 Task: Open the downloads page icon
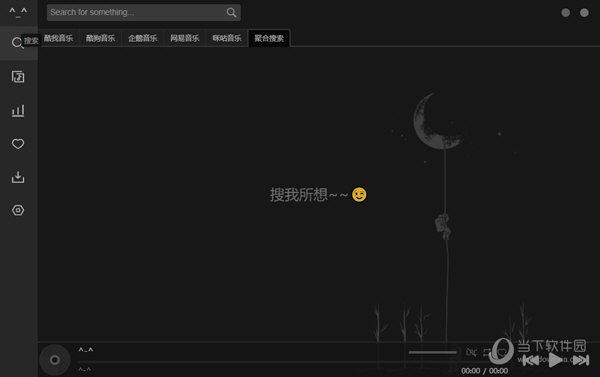tap(18, 177)
